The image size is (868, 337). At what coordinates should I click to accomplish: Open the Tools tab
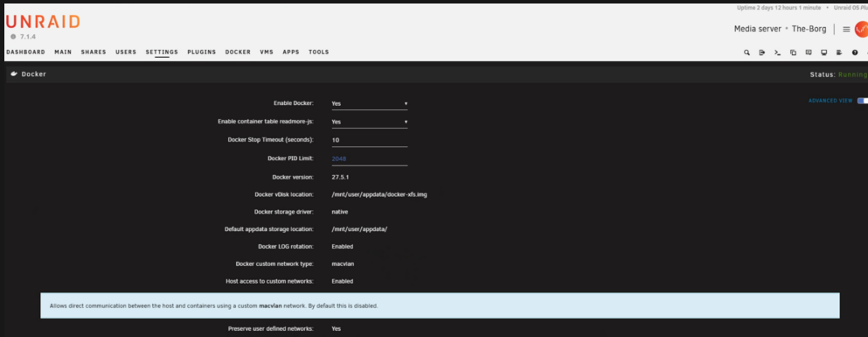(x=319, y=53)
